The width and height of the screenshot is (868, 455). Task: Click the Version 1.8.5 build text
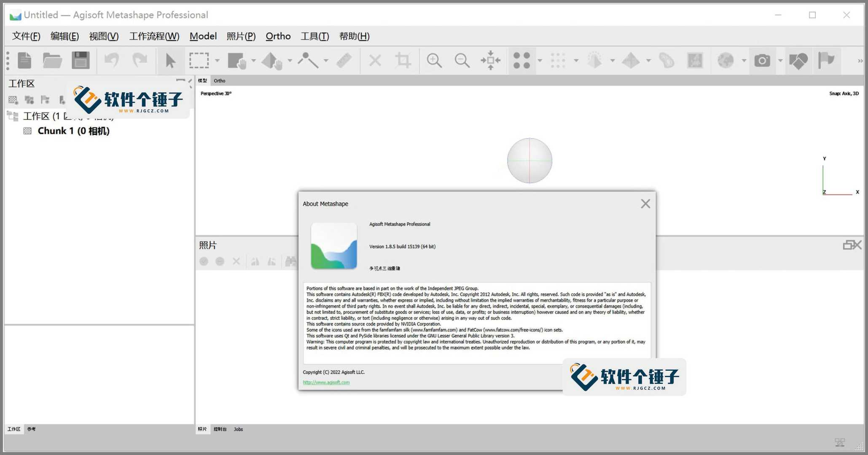[x=402, y=246]
